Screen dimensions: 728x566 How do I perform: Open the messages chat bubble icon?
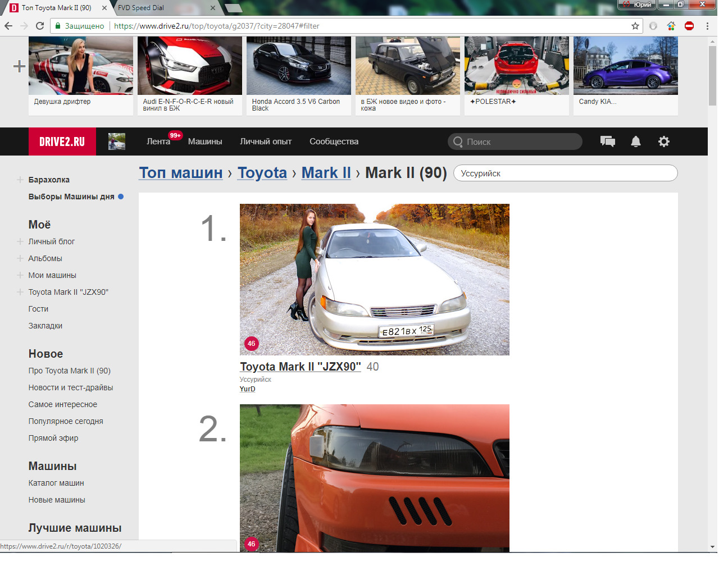[608, 141]
